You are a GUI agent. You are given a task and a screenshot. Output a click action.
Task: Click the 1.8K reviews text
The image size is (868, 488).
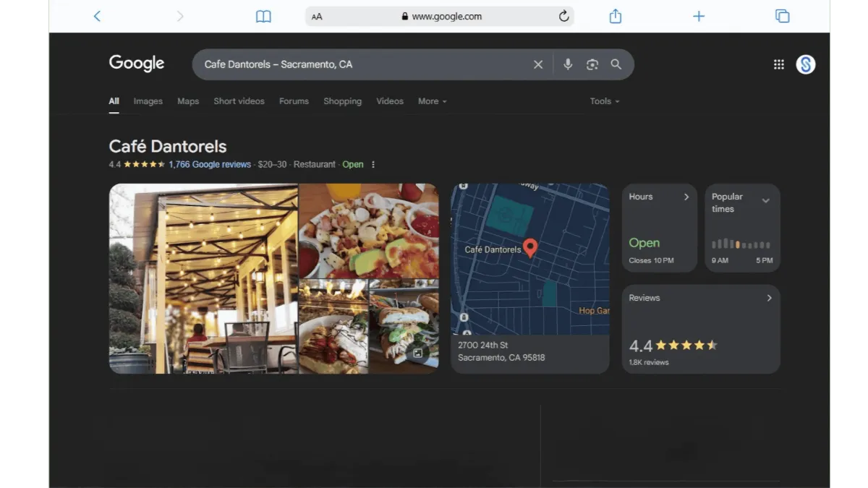649,362
